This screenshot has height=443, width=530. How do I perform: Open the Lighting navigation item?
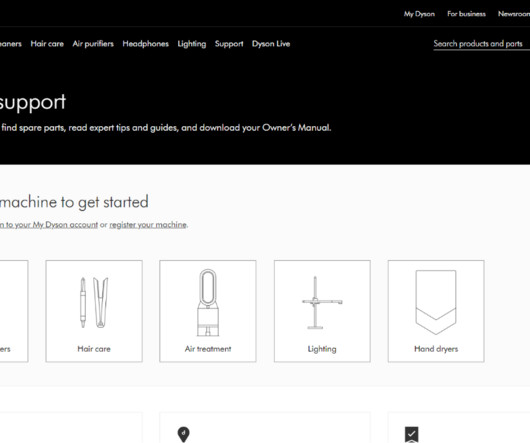[192, 44]
